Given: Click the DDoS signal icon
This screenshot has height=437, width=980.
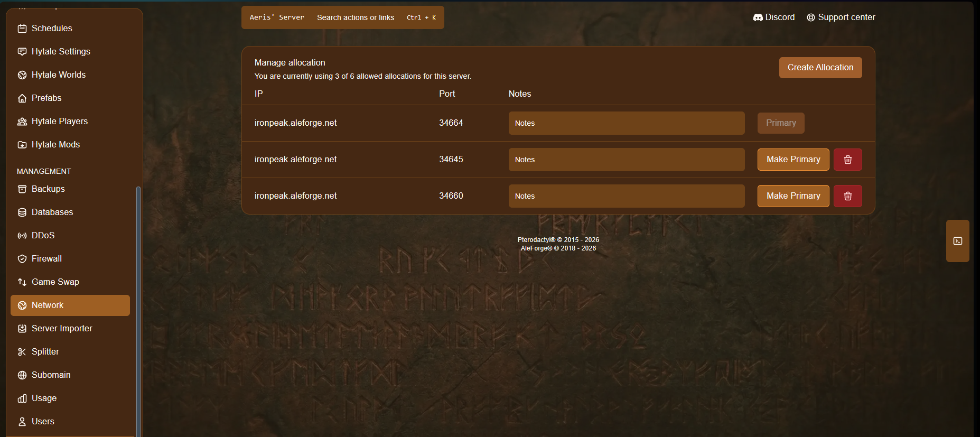Looking at the screenshot, I should [x=22, y=236].
